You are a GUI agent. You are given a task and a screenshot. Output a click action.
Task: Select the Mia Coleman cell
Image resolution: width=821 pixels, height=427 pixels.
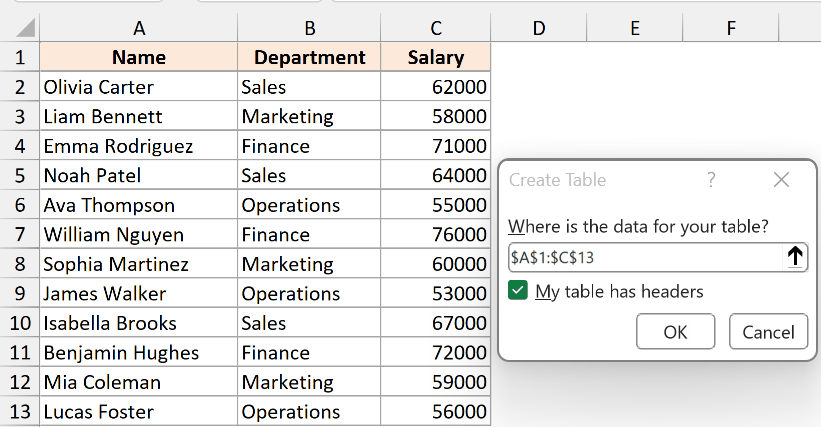[x=139, y=383]
